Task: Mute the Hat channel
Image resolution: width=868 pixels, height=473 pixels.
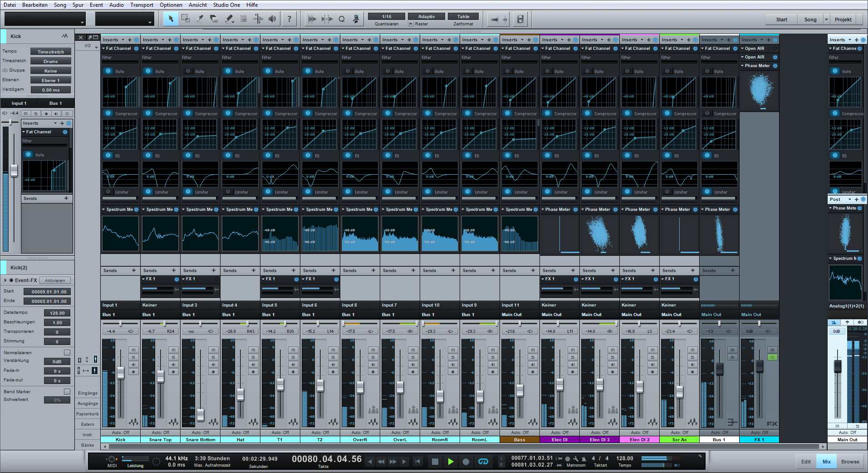Action: tap(253, 350)
